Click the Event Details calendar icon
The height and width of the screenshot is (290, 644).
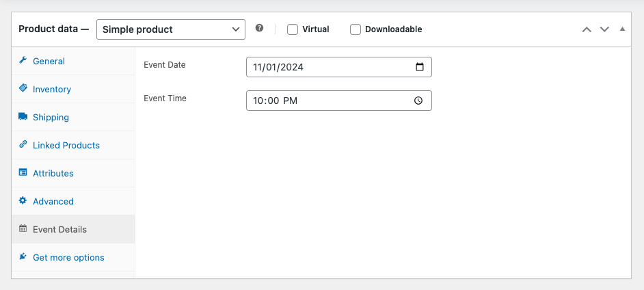point(23,229)
